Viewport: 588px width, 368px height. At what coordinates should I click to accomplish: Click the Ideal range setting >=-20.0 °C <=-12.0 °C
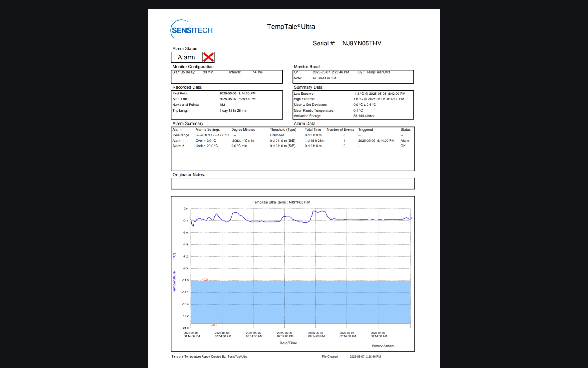tap(212, 135)
